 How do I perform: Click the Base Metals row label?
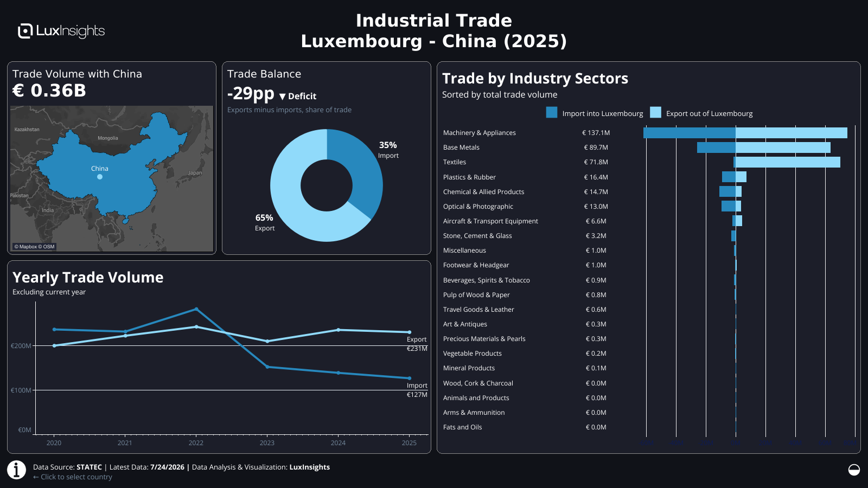point(461,147)
